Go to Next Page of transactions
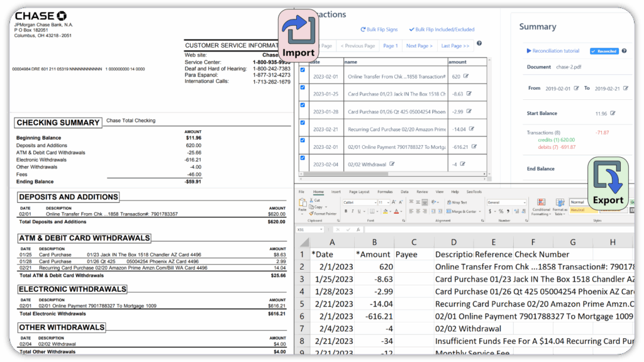 tap(419, 46)
